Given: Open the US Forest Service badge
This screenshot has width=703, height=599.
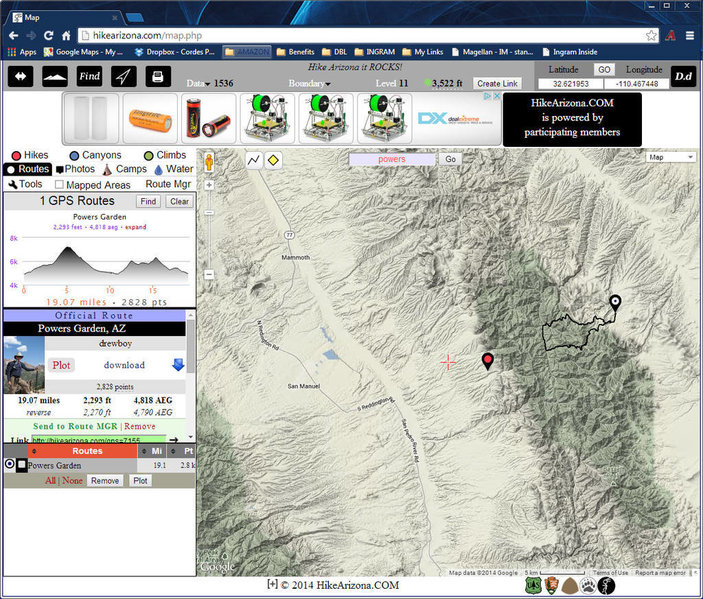Looking at the screenshot, I should point(533,586).
